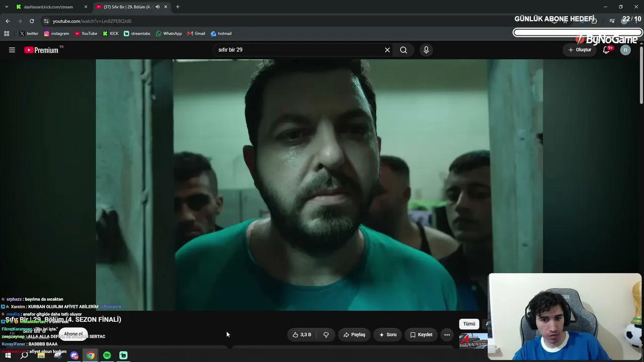
Task: Select the Tümü filter chip
Action: [469, 324]
